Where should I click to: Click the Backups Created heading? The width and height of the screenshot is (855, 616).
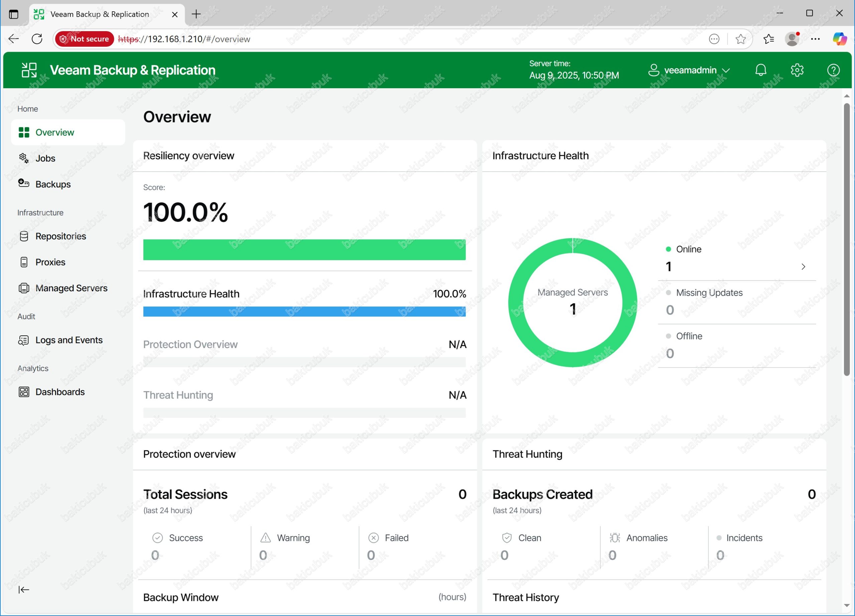542,494
